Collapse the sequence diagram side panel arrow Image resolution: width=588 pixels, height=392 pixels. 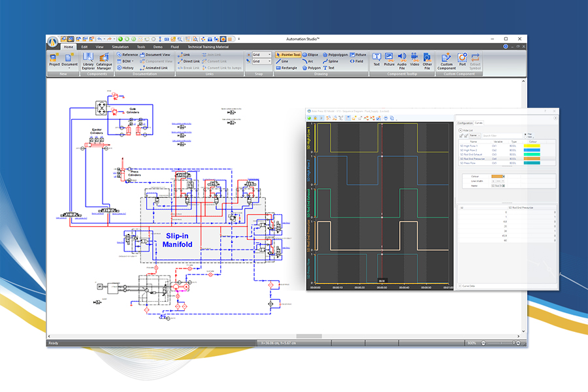pos(555,118)
